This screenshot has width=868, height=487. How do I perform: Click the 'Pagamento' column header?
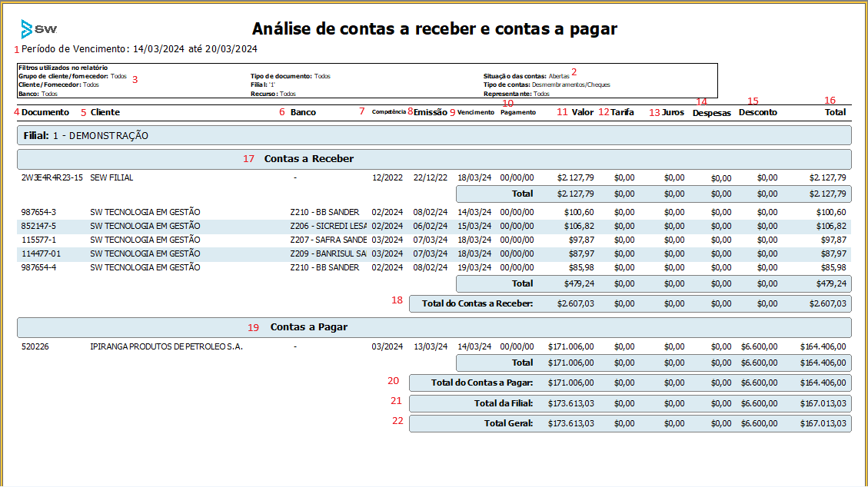coord(518,112)
